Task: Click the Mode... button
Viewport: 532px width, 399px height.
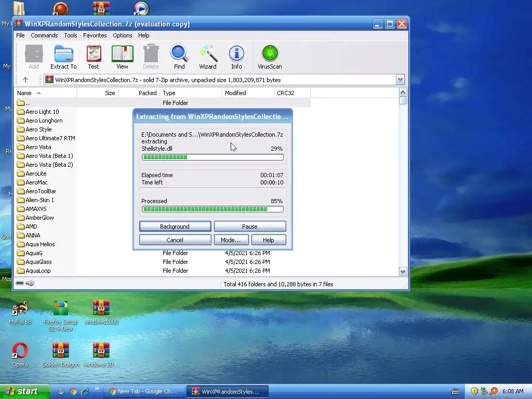Action: (231, 240)
